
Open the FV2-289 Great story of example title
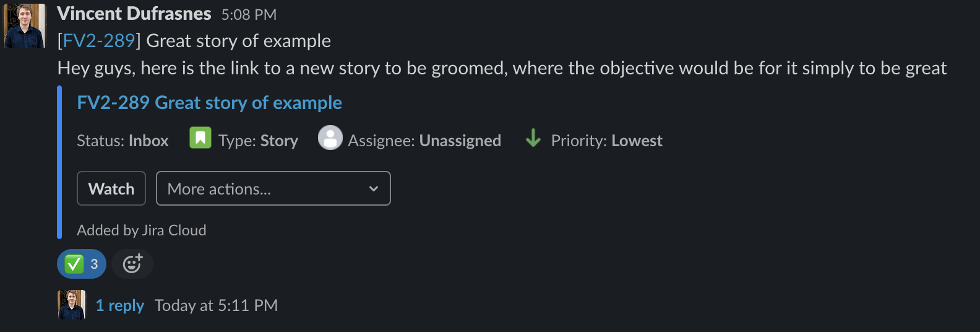209,103
